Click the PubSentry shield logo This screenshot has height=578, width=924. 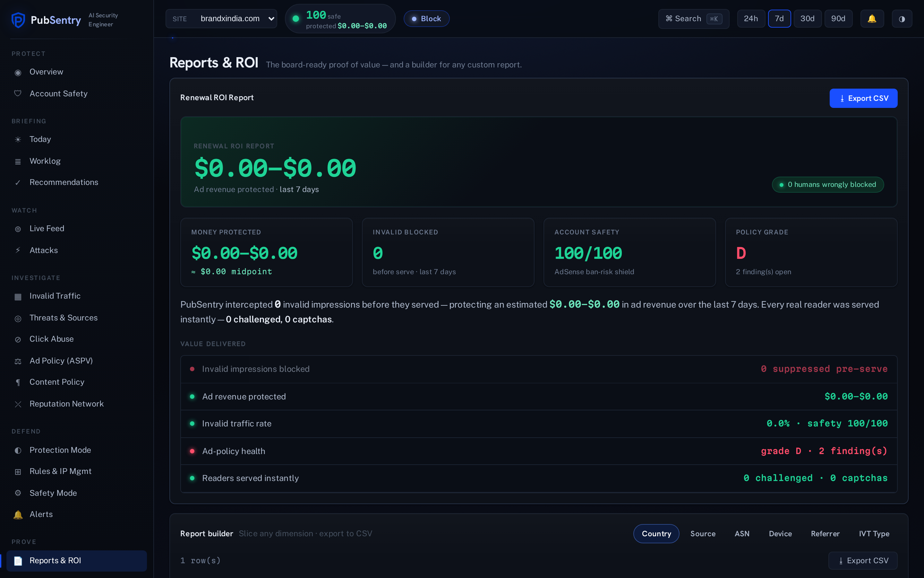pos(18,20)
